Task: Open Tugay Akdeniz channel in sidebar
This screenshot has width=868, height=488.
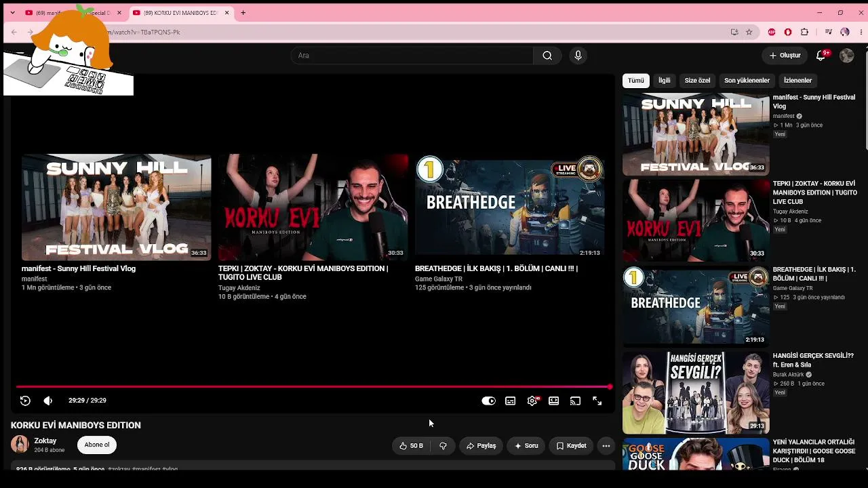Action: [791, 211]
